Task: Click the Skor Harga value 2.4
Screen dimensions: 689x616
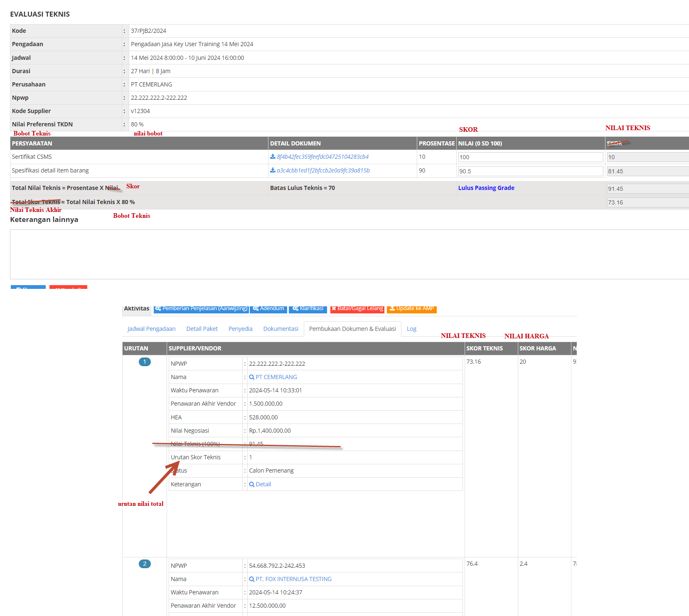Action: pos(524,564)
